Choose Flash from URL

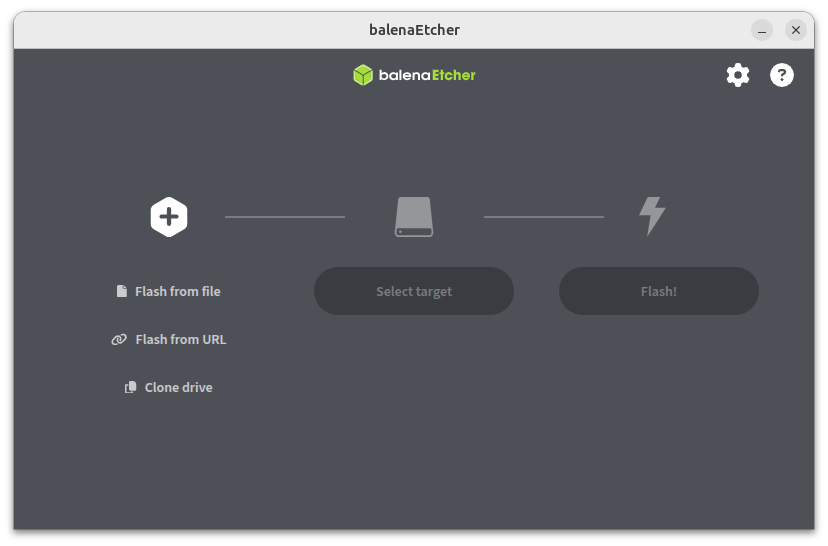click(168, 340)
